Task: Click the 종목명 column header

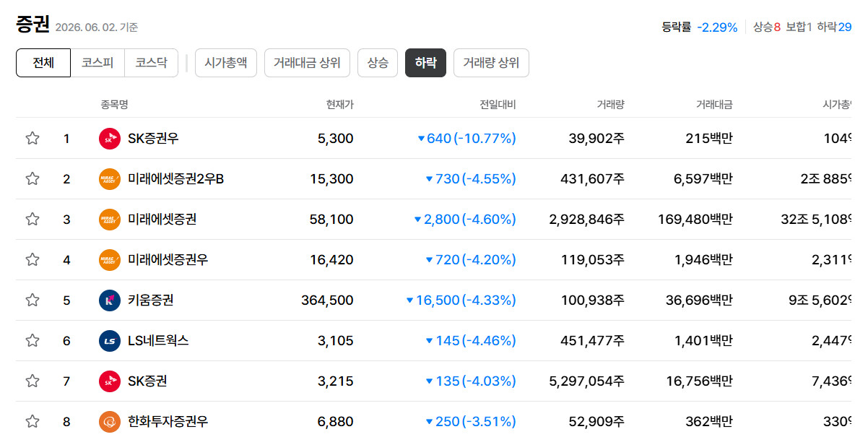Action: (114, 105)
